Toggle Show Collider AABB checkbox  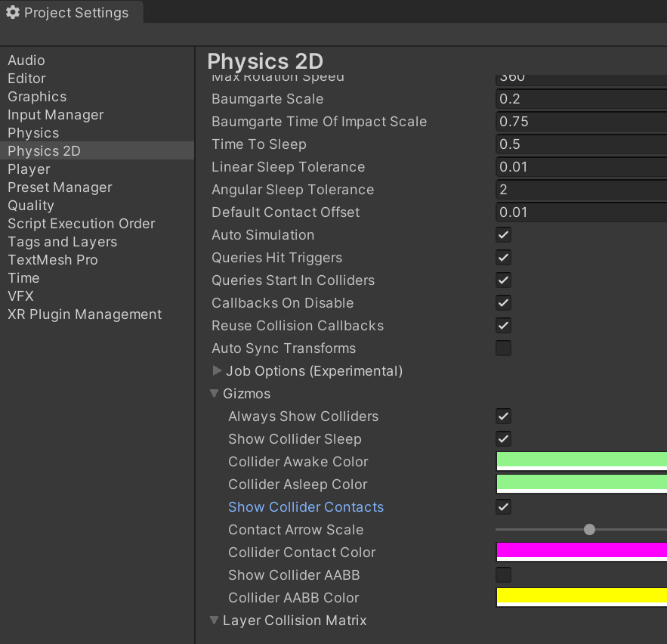pyautogui.click(x=503, y=575)
